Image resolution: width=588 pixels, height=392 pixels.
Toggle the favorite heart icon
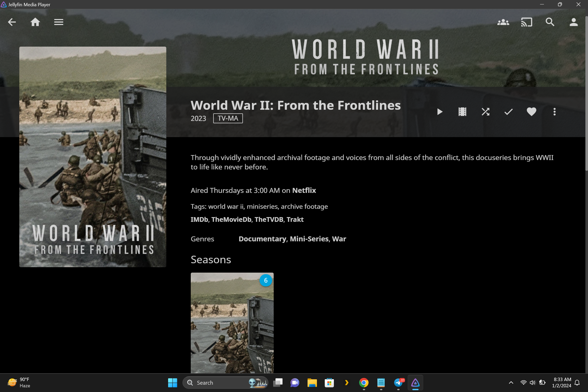pyautogui.click(x=531, y=112)
